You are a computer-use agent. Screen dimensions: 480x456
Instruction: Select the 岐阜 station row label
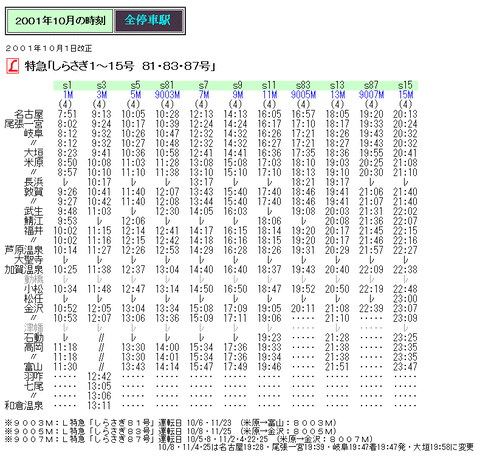click(x=34, y=134)
